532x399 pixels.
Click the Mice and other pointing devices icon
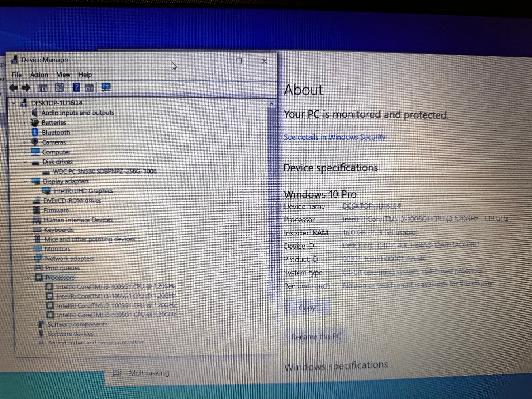[x=37, y=239]
